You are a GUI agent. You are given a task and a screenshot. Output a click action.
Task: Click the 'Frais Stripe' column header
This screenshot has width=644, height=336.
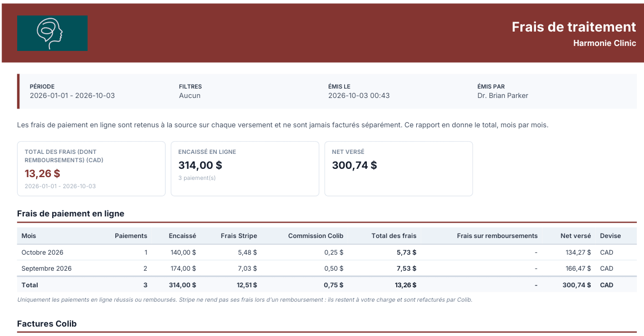(x=239, y=236)
